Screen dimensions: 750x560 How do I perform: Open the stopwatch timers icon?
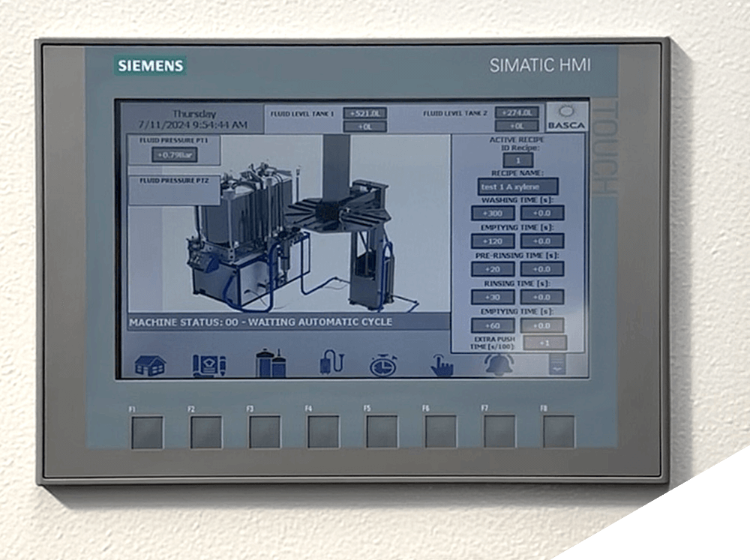point(383,365)
